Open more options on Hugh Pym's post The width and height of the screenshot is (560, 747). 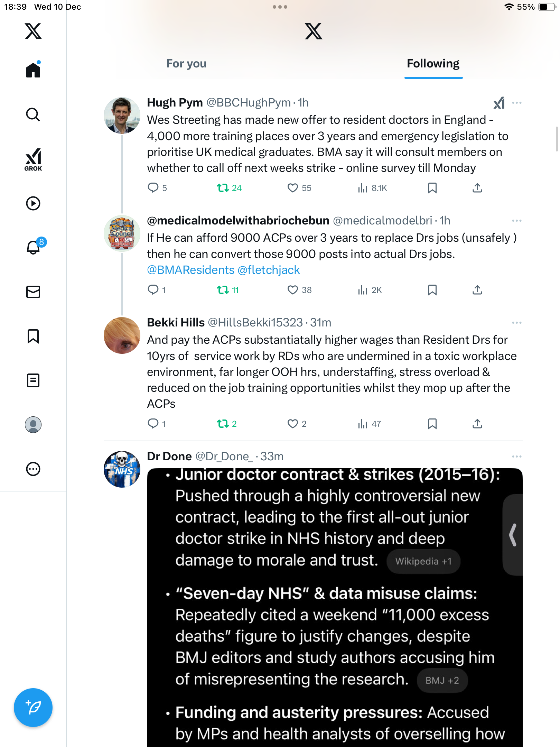tap(517, 103)
